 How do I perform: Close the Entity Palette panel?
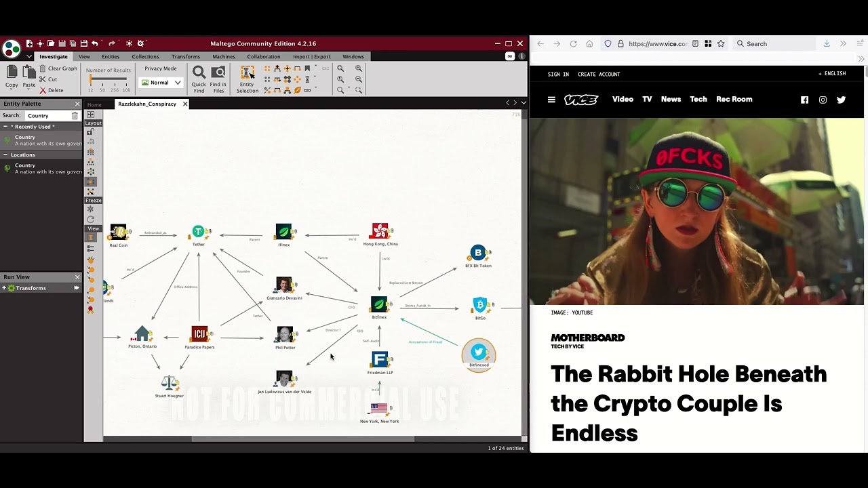[x=77, y=104]
